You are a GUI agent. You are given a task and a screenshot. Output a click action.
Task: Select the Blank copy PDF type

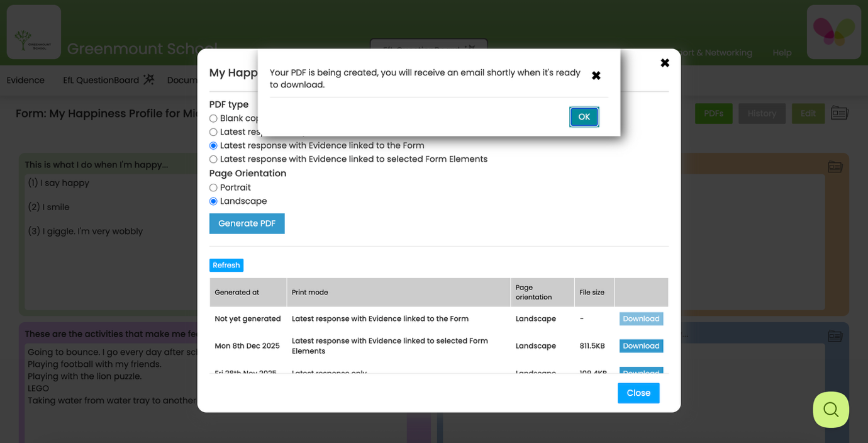(213, 118)
